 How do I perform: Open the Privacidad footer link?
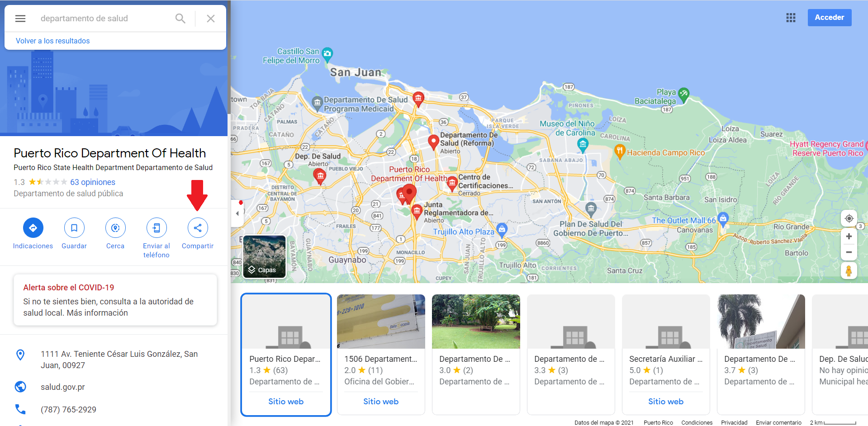tap(734, 422)
